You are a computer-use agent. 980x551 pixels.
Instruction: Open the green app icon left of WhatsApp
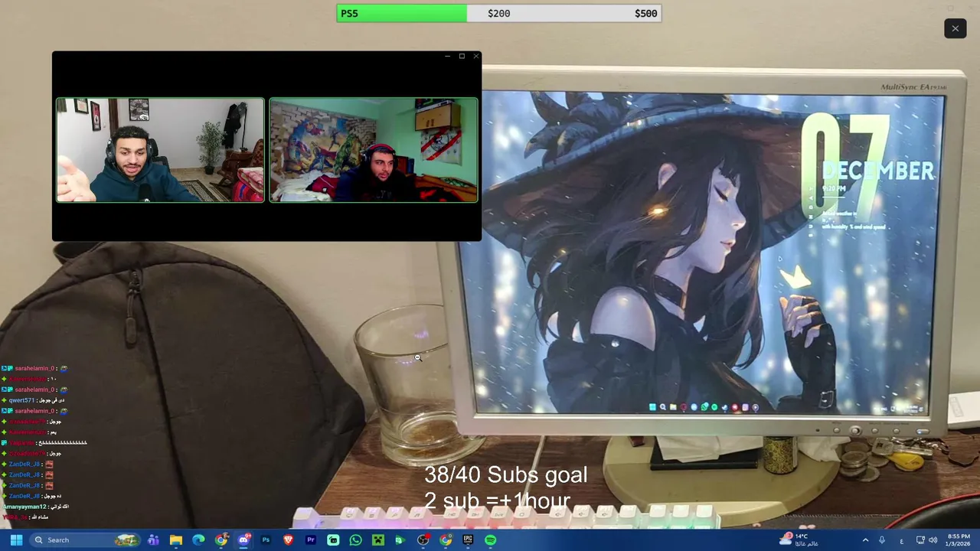tap(333, 540)
